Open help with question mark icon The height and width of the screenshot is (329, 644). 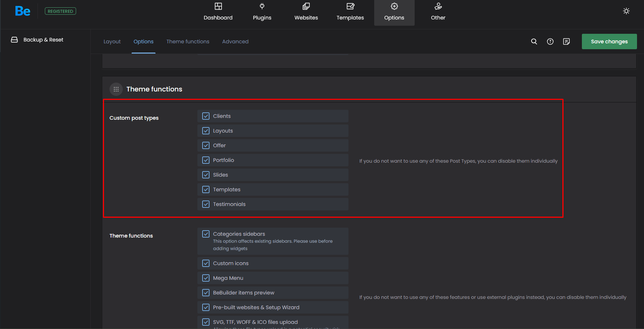pyautogui.click(x=550, y=41)
